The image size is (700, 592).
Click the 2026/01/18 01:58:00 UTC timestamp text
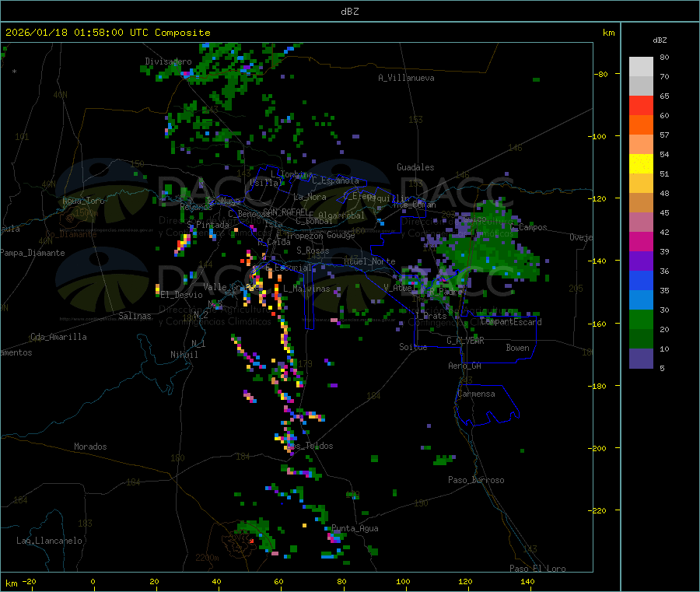[76, 33]
